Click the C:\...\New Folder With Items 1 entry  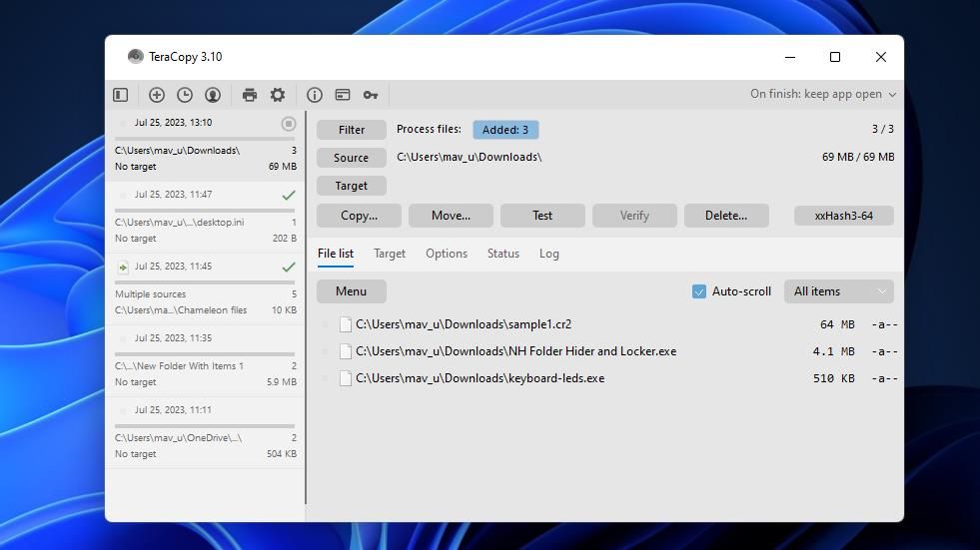click(x=180, y=365)
